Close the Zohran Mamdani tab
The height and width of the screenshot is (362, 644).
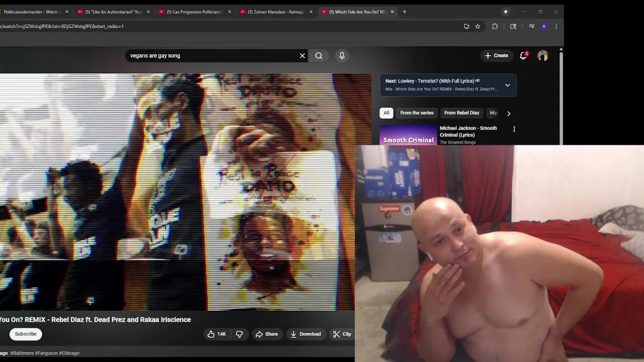tap(311, 12)
